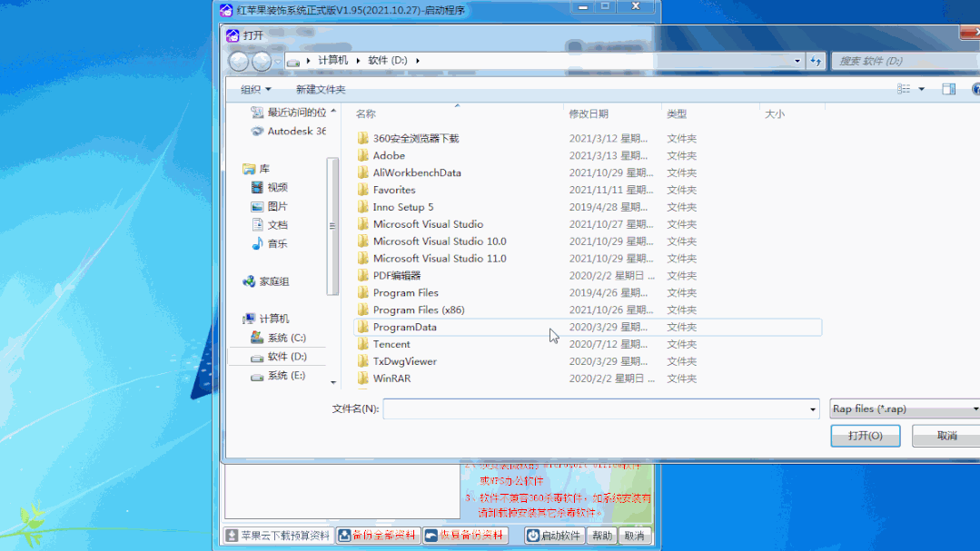Screen dimensions: 980x551
Task: Click the 打开(O) button
Action: [x=865, y=436]
